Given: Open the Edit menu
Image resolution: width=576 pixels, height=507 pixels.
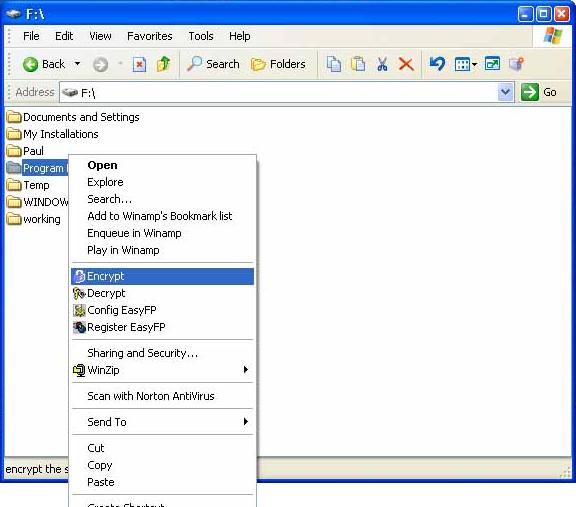Looking at the screenshot, I should [64, 36].
